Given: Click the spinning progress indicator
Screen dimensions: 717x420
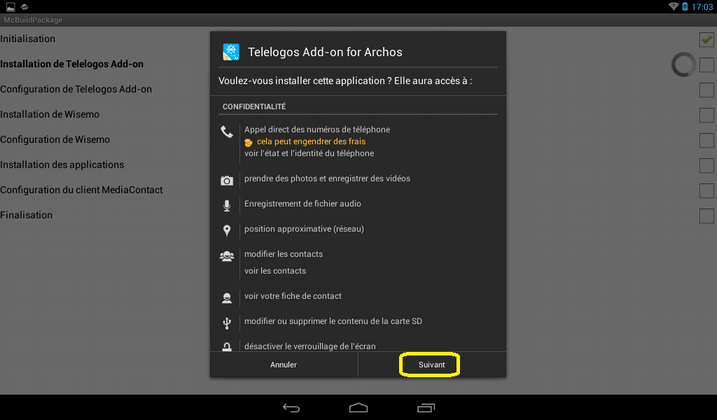Looking at the screenshot, I should click(684, 65).
